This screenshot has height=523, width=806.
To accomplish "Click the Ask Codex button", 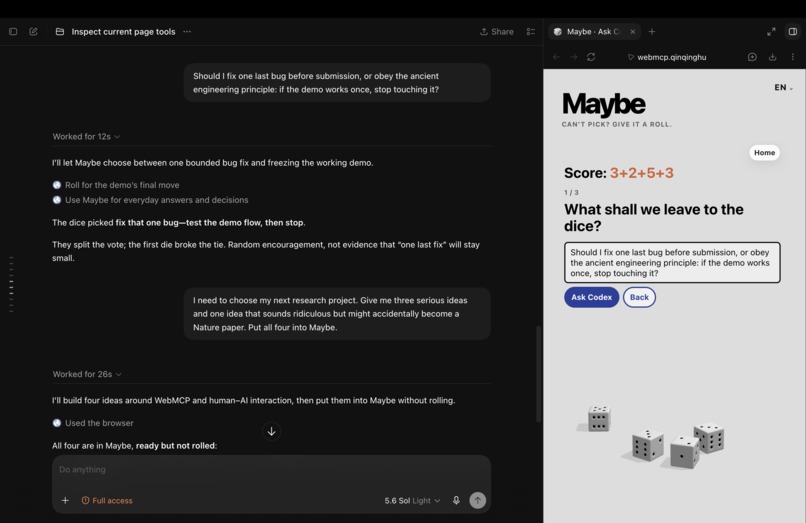I will 592,297.
